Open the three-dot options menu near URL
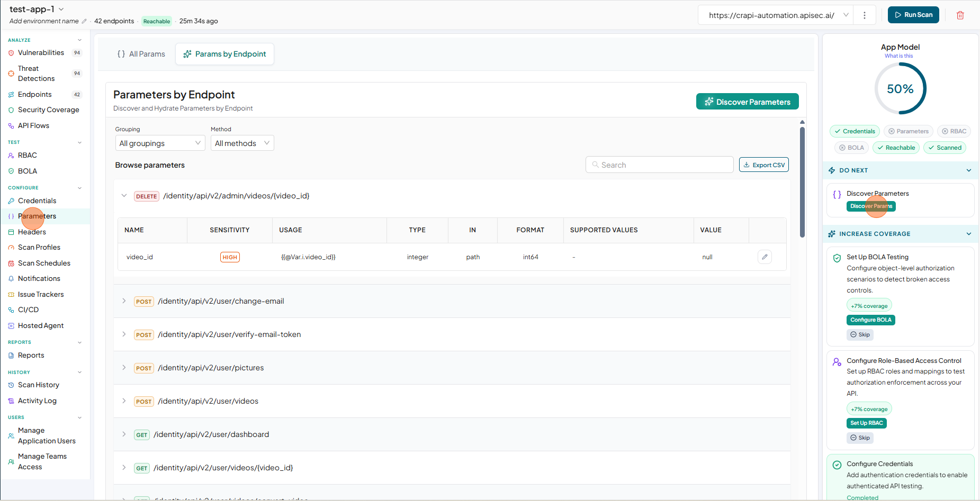 (865, 15)
